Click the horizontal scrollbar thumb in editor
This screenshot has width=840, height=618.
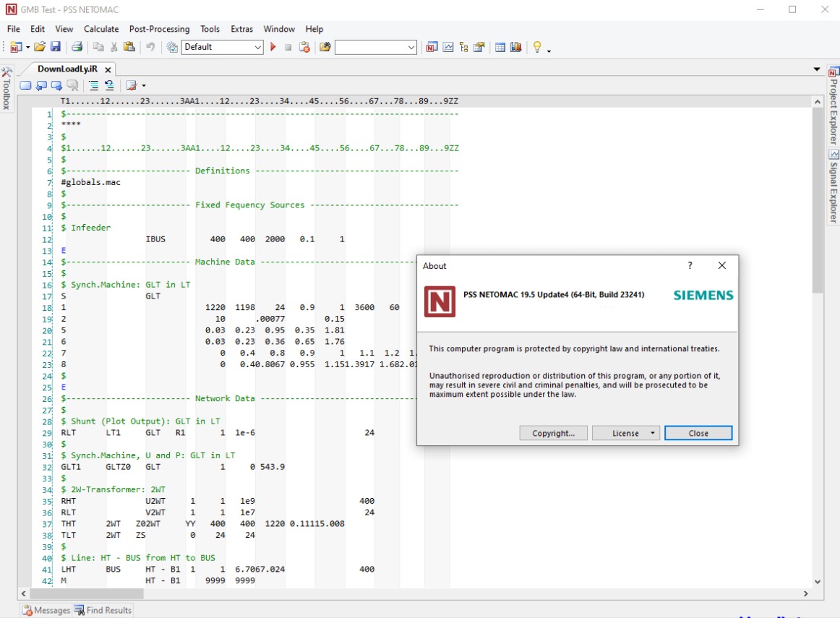pos(86,593)
